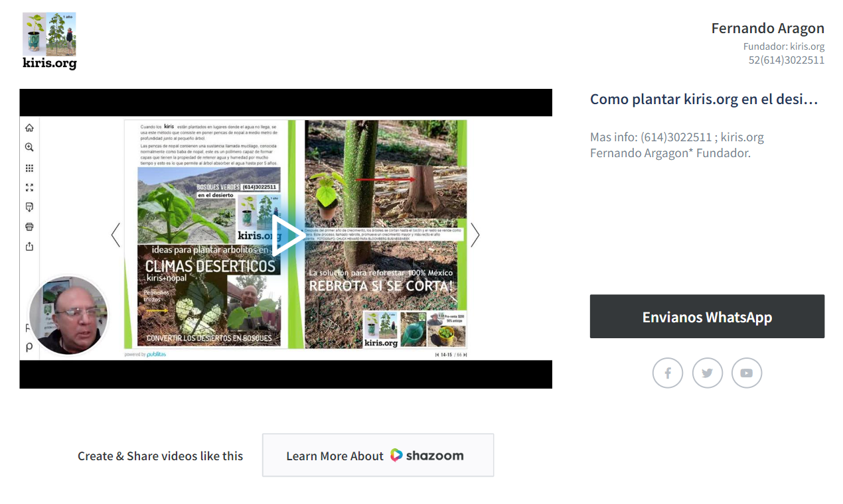This screenshot has width=843, height=504.
Task: Go to next flipbook page arrow
Action: [x=475, y=235]
